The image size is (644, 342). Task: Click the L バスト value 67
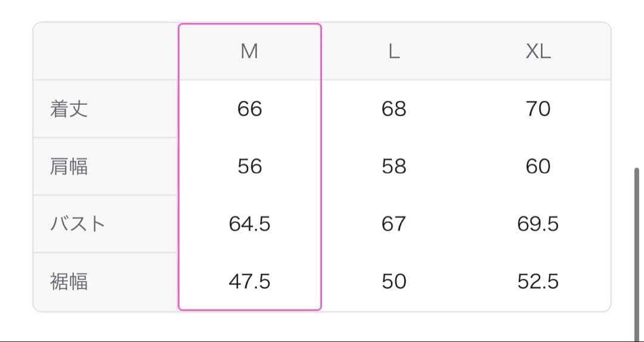pos(394,224)
